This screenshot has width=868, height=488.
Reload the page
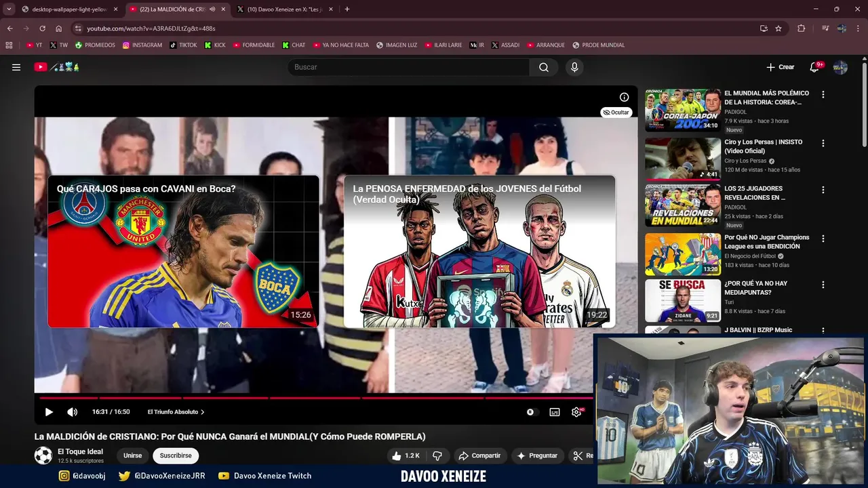click(x=42, y=28)
